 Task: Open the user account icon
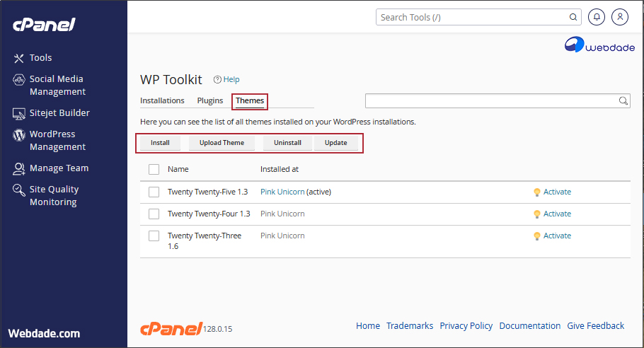point(619,17)
